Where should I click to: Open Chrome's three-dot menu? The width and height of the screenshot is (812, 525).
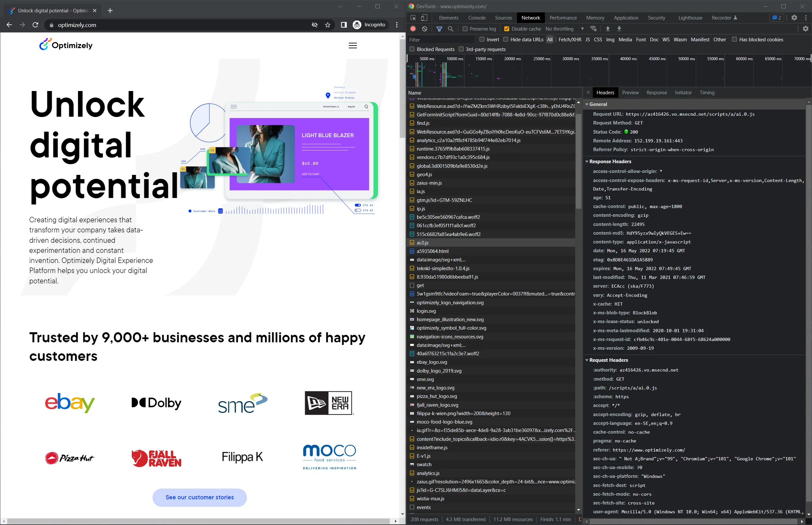(397, 25)
